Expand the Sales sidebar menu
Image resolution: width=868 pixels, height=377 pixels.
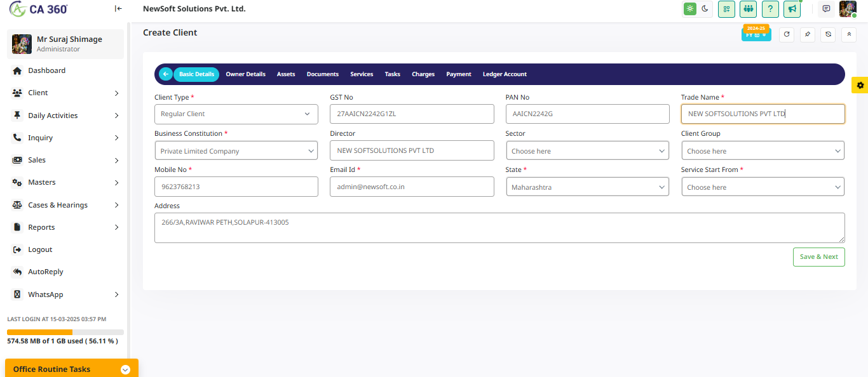tap(64, 160)
